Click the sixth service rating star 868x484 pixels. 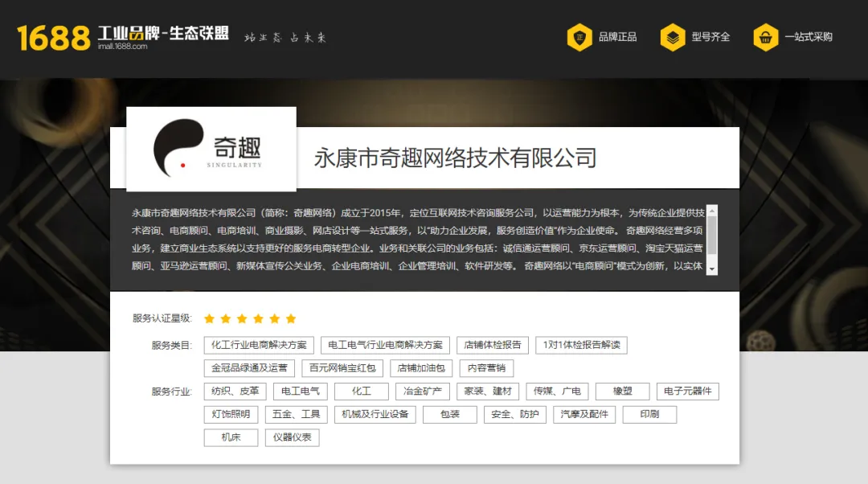tap(291, 318)
